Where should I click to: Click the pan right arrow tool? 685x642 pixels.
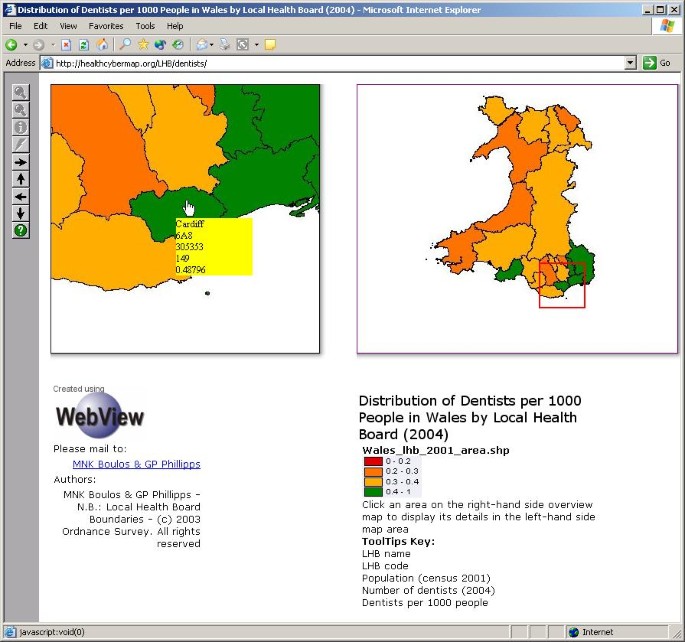pyautogui.click(x=20, y=161)
